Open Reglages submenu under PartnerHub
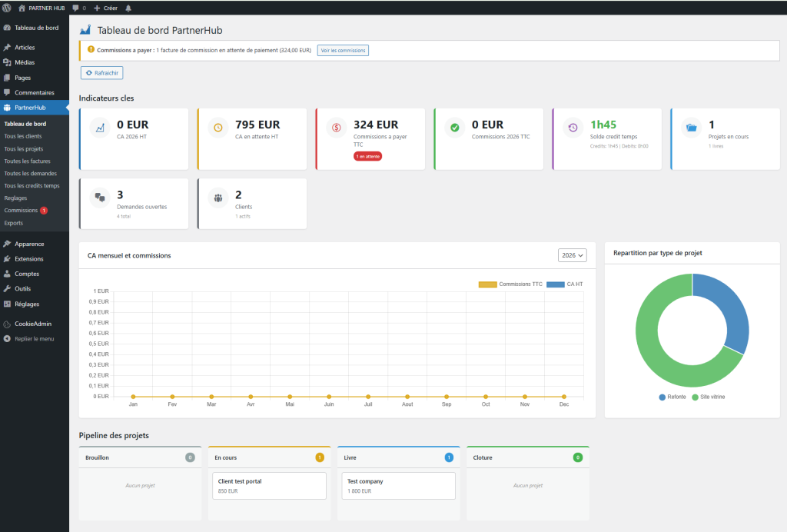This screenshot has width=787, height=532. coord(15,198)
